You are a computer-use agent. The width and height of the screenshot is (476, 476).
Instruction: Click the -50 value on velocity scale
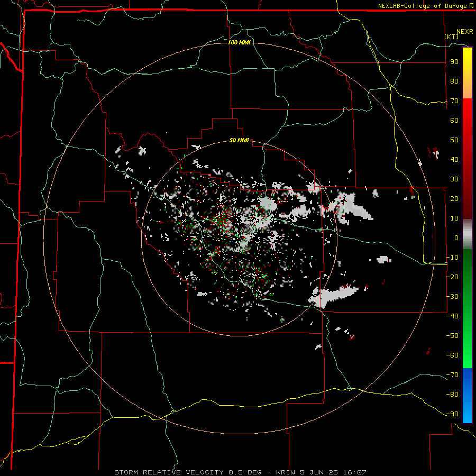tap(452, 336)
